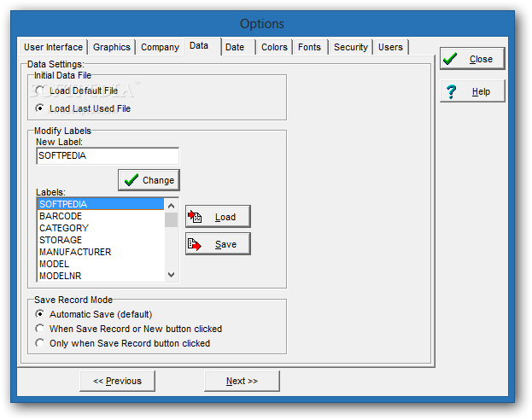
Task: Click the green checkmark icon on Close
Action: 450,59
